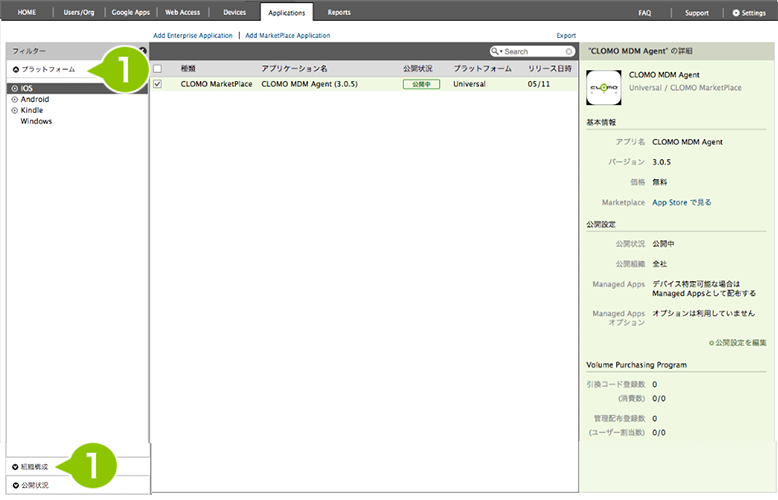Expand the Android platform node
Image resolution: width=778 pixels, height=500 pixels.
14,99
